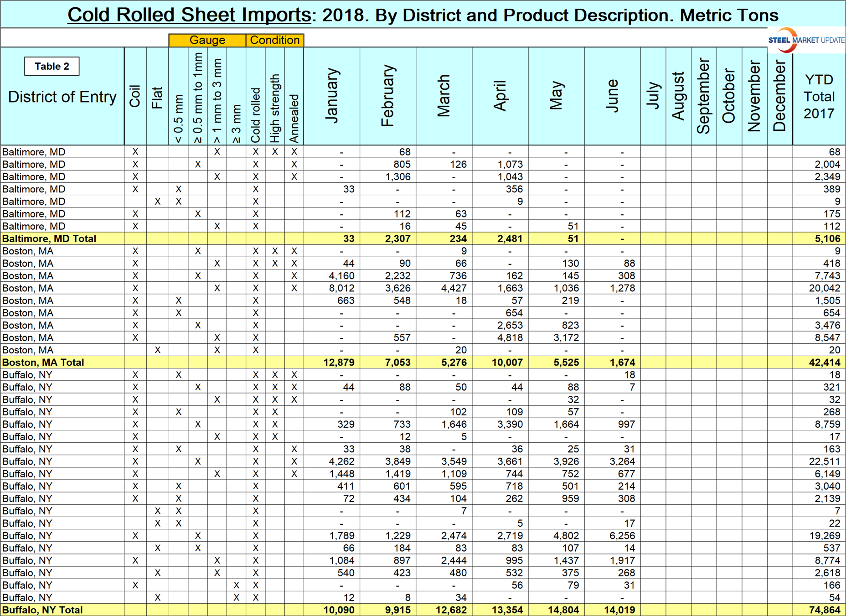
Task: Select the orange Gauge group header
Action: coord(207,40)
